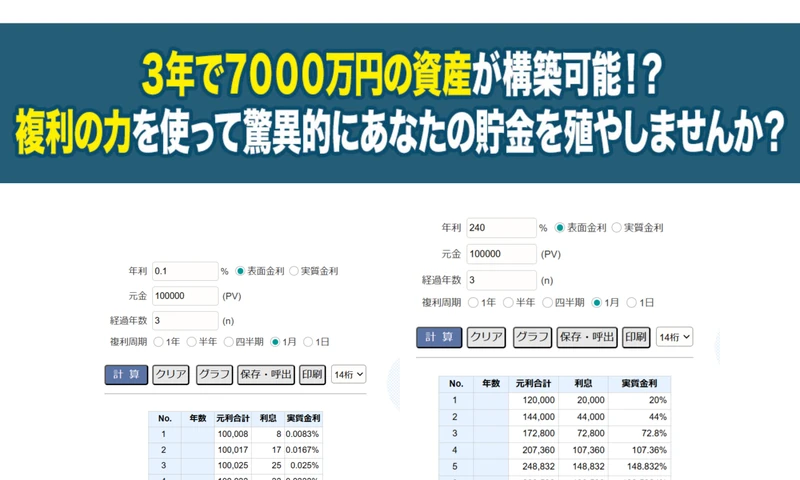The height and width of the screenshot is (480, 800).
Task: Click クリア button in left calculator
Action: point(171,374)
